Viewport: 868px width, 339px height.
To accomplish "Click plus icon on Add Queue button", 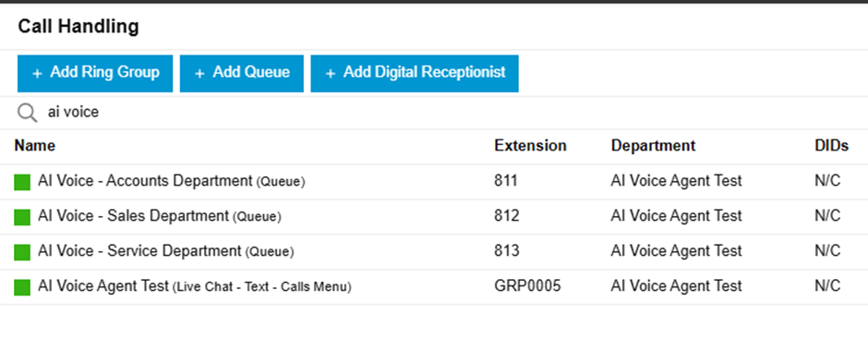I will coord(199,74).
